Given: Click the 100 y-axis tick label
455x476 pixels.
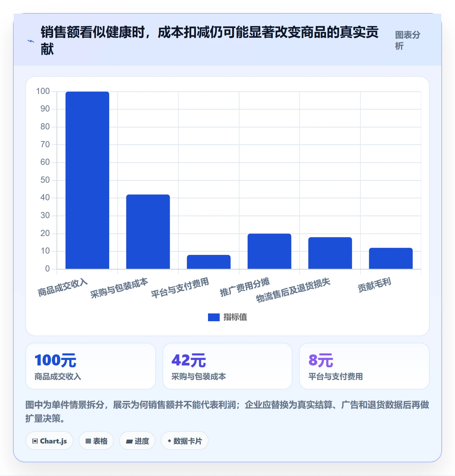Looking at the screenshot, I should point(43,91).
